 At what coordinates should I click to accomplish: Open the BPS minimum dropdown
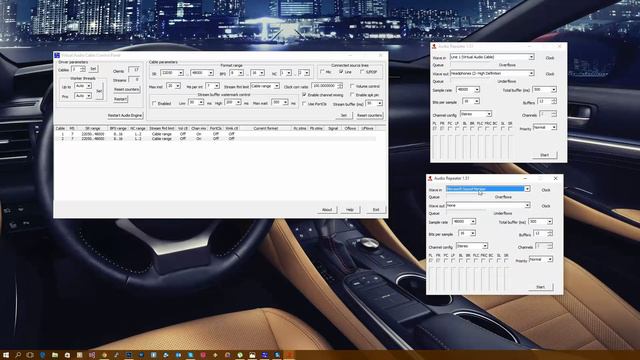point(236,73)
